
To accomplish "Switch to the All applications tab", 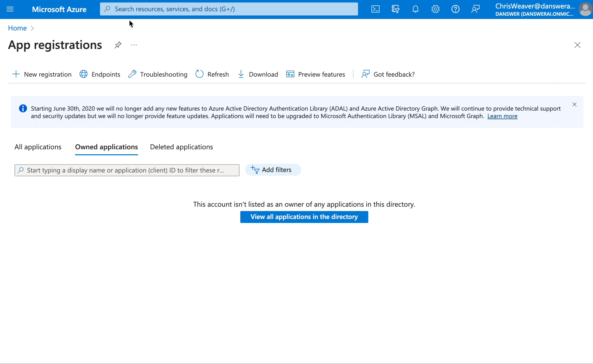I will (37, 147).
